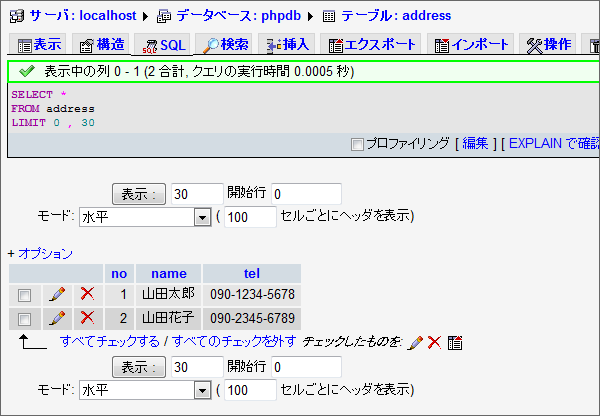This screenshot has height=416, width=600.
Task: Expand the + オプション section
Action: [40, 254]
